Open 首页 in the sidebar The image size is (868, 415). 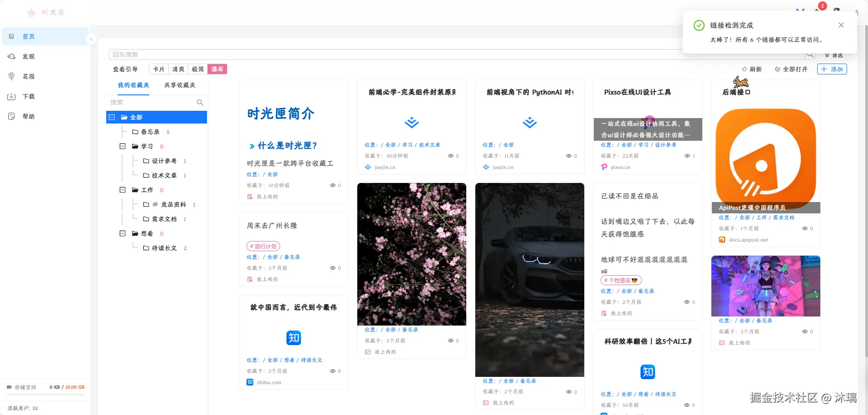(x=45, y=36)
